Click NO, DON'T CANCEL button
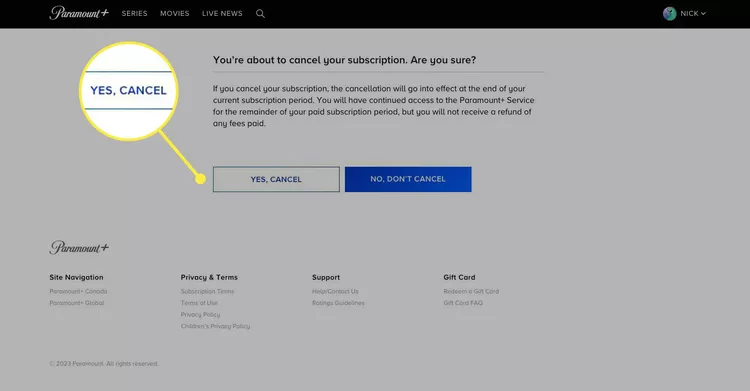The height and width of the screenshot is (391, 750). point(408,179)
